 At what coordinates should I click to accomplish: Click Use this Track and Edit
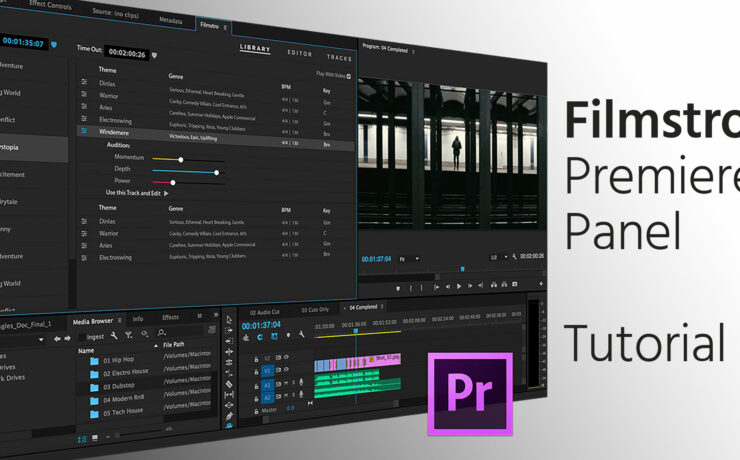click(137, 192)
